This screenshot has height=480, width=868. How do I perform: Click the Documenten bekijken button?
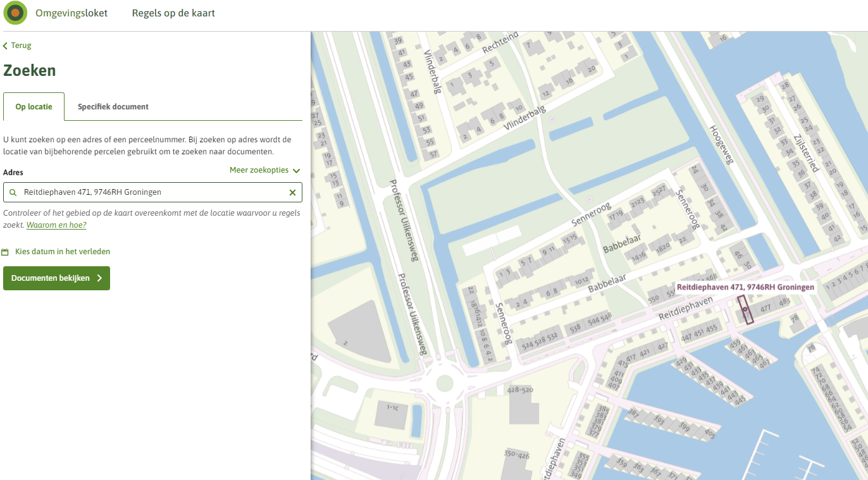click(56, 278)
